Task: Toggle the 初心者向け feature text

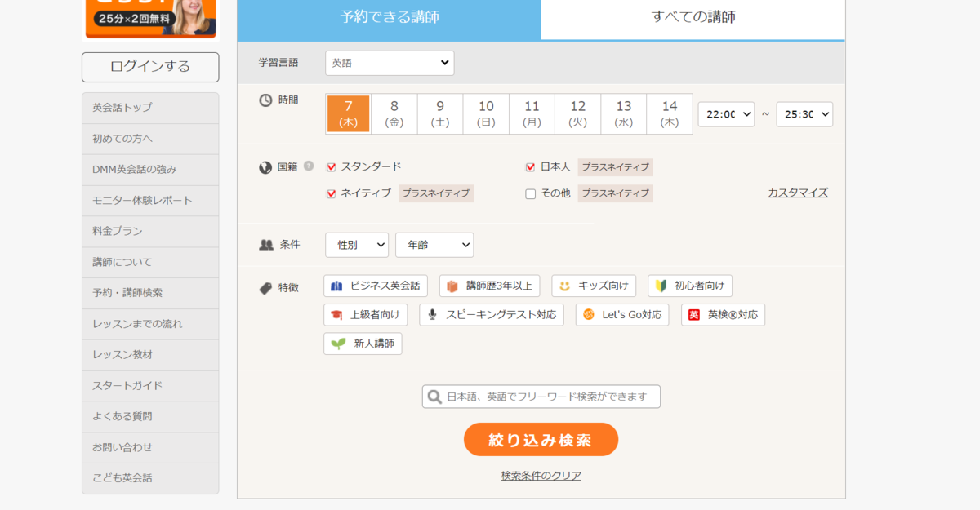Action: (x=700, y=286)
